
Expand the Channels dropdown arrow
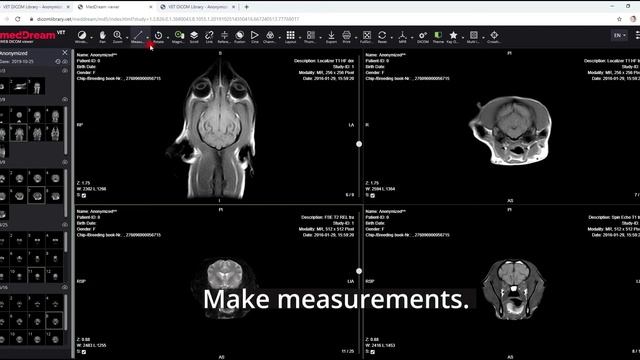point(280,37)
